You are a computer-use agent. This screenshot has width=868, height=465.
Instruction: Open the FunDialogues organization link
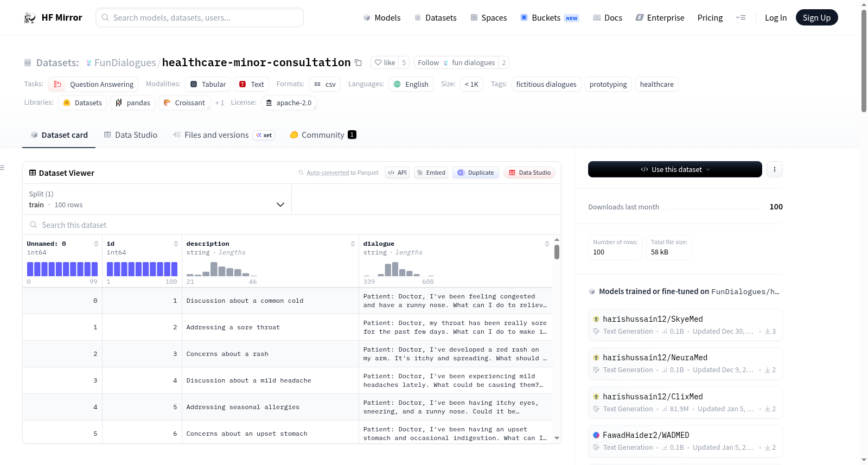tap(125, 63)
